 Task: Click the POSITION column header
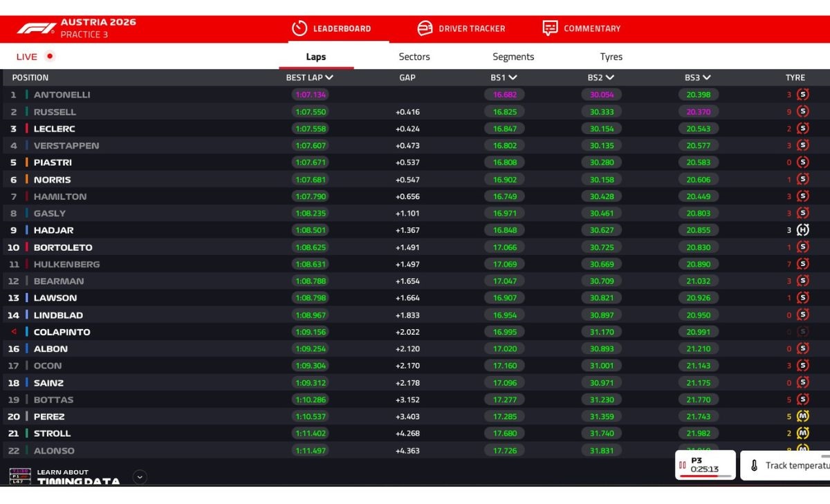30,77
